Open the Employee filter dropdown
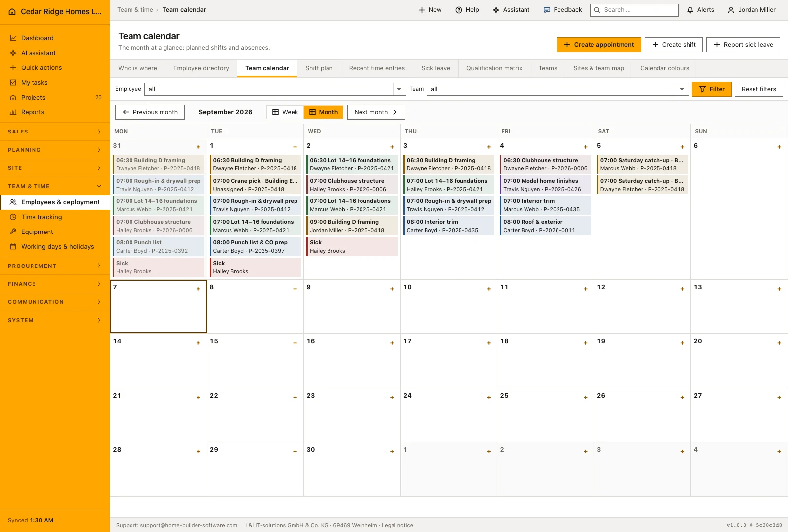This screenshot has height=532, width=788. [x=275, y=89]
